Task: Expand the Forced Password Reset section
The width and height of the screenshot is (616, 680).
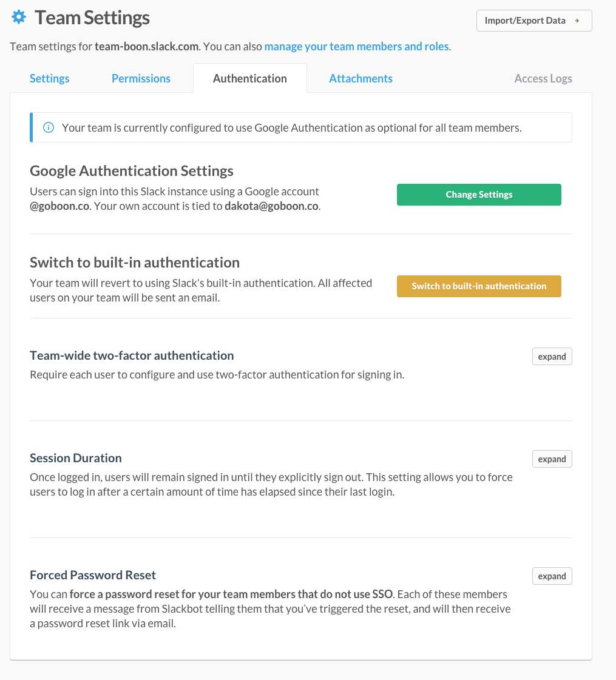Action: point(552,576)
